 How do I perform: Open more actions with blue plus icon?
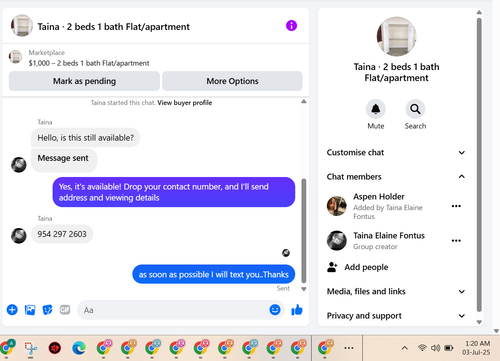click(12, 310)
